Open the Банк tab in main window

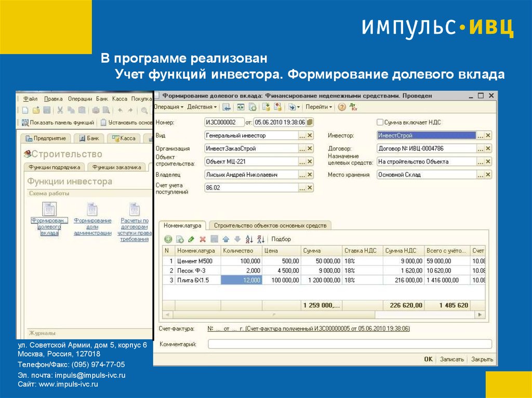(89, 139)
